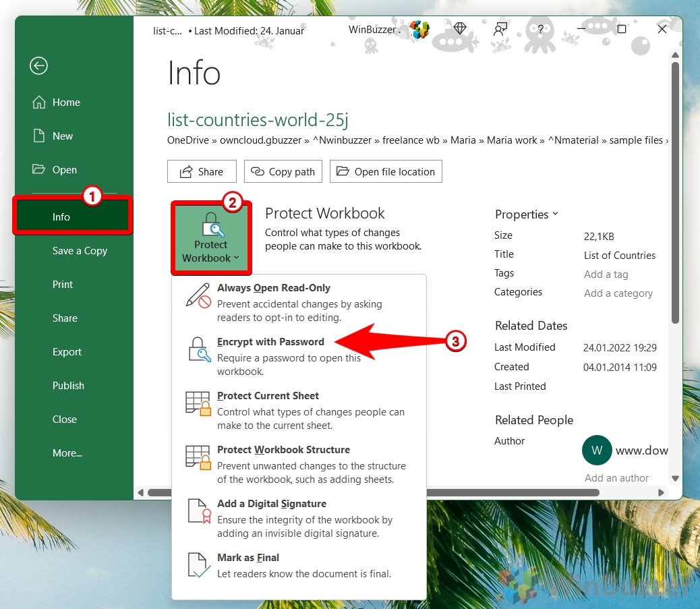This screenshot has height=609, width=700.
Task: Open More... in the left sidebar
Action: tap(67, 453)
